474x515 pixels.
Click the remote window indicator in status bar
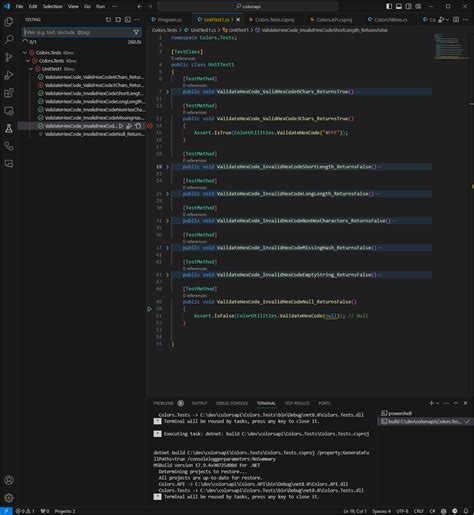click(6, 511)
